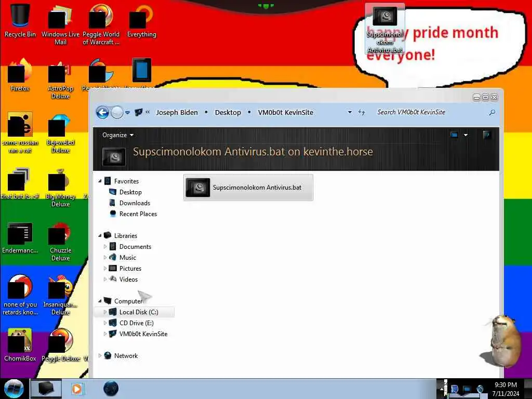The width and height of the screenshot is (532, 399).
Task: Toggle the preview pane icon
Action: coord(486,135)
